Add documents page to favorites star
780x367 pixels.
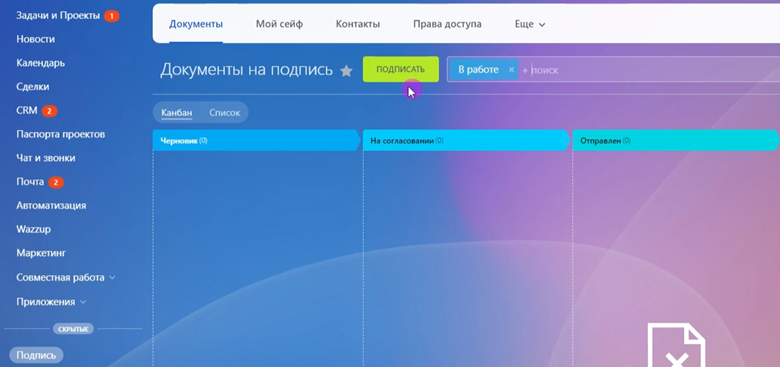click(x=346, y=71)
